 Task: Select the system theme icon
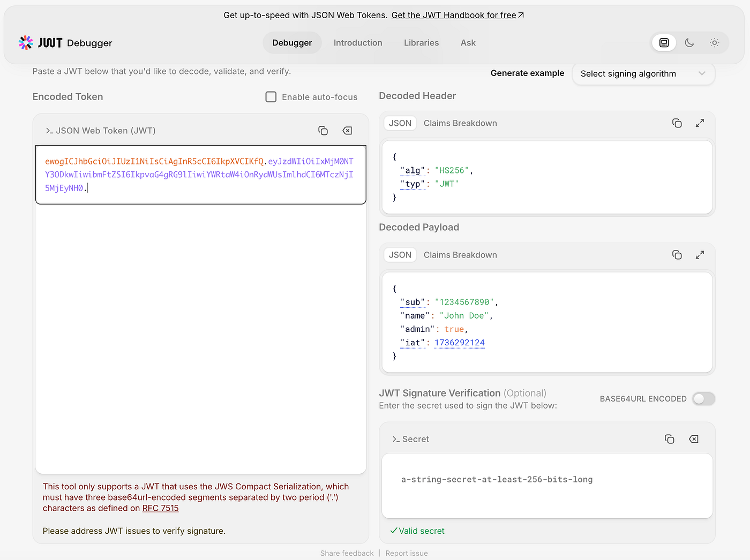664,43
